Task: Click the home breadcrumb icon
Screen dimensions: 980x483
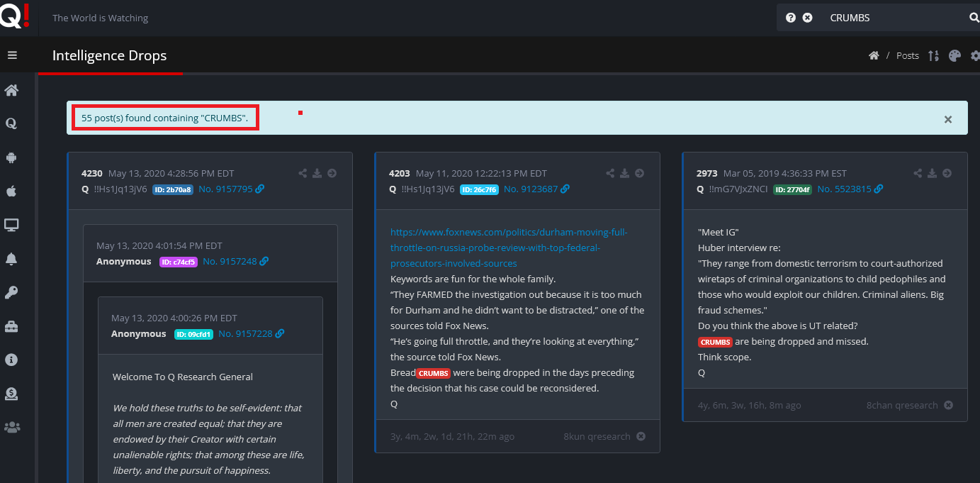Action: tap(874, 56)
